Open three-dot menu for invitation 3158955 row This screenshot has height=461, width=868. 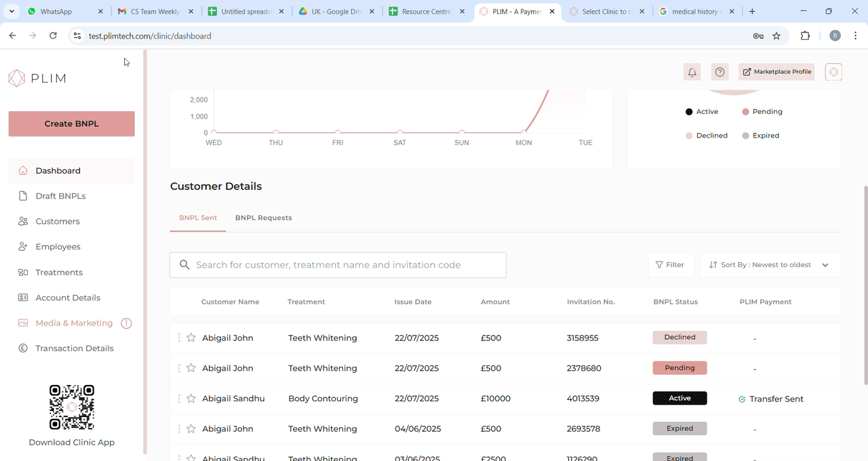(179, 338)
